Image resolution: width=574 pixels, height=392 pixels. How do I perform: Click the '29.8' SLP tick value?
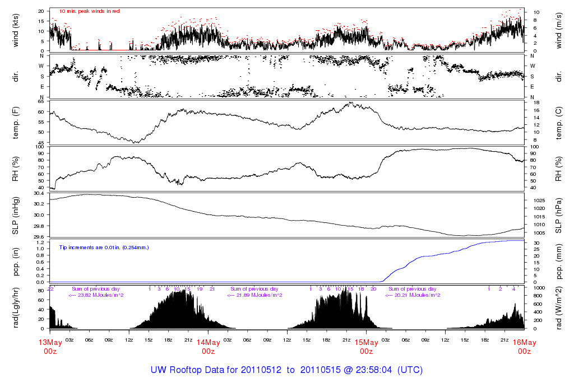tap(39, 226)
